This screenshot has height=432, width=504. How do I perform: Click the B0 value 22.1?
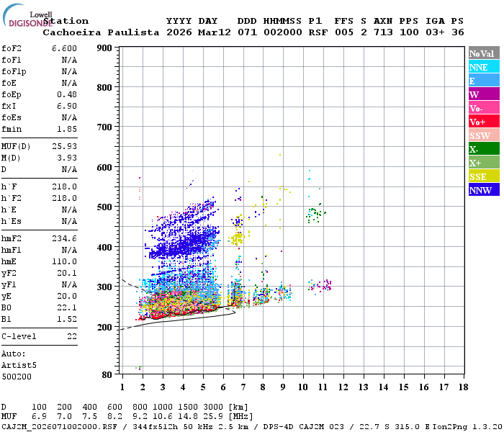coord(67,308)
